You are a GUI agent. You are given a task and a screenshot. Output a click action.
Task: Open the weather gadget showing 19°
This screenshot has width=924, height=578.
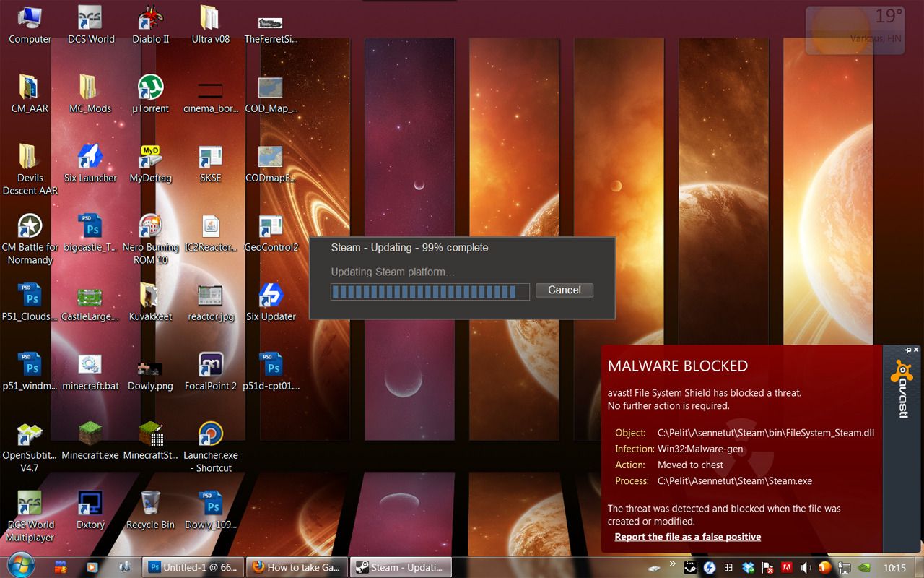click(x=855, y=30)
